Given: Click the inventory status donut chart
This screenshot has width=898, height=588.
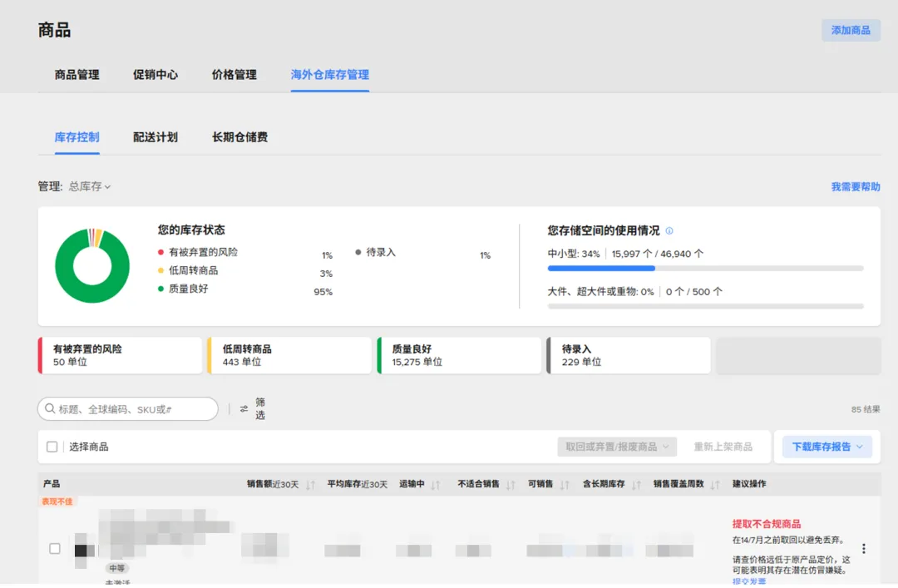Looking at the screenshot, I should (92, 266).
